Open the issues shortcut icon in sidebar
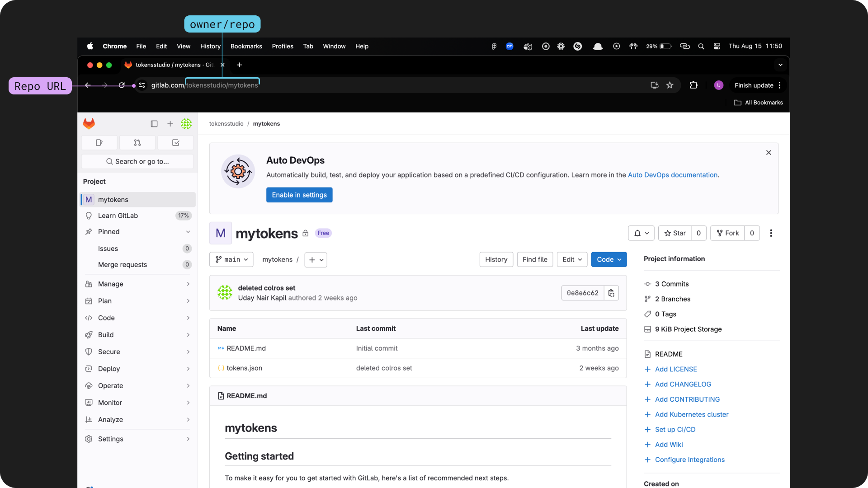This screenshot has width=868, height=488. coord(99,143)
